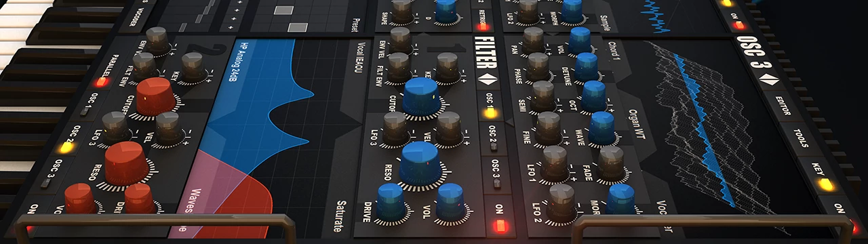Click the blue filter DRIVE knob
The width and height of the screenshot is (868, 244).
tap(391, 202)
